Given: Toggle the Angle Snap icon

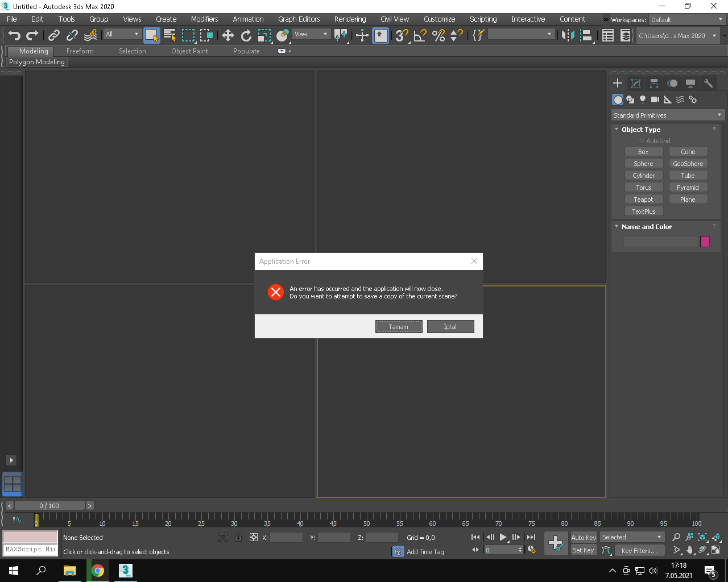Looking at the screenshot, I should click(420, 36).
